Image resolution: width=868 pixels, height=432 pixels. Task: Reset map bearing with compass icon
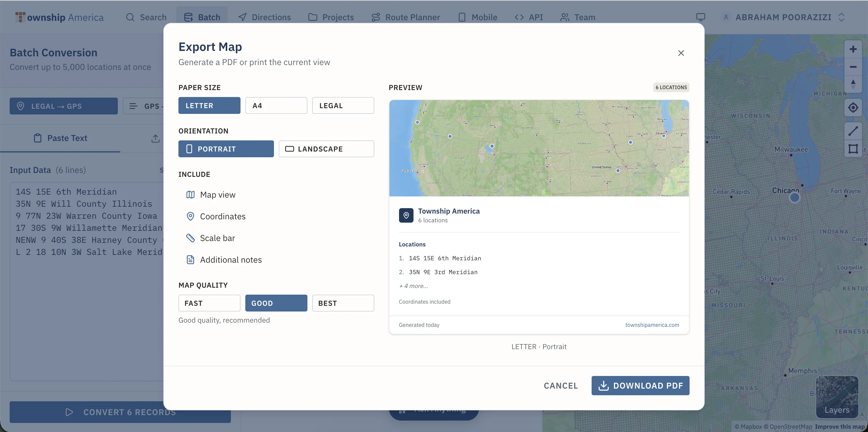coord(853,84)
